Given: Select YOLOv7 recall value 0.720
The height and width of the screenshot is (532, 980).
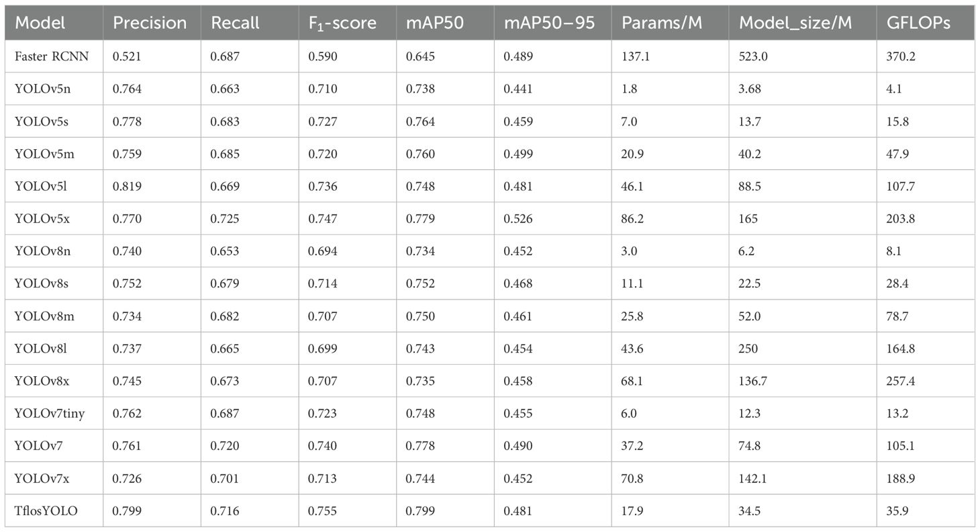Looking at the screenshot, I should click(225, 447).
